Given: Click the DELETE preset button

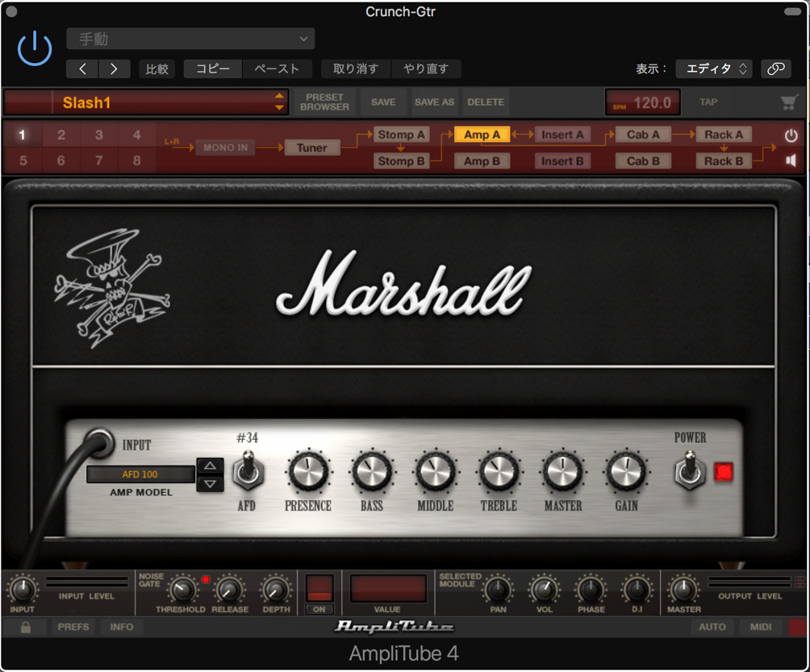Looking at the screenshot, I should click(486, 102).
